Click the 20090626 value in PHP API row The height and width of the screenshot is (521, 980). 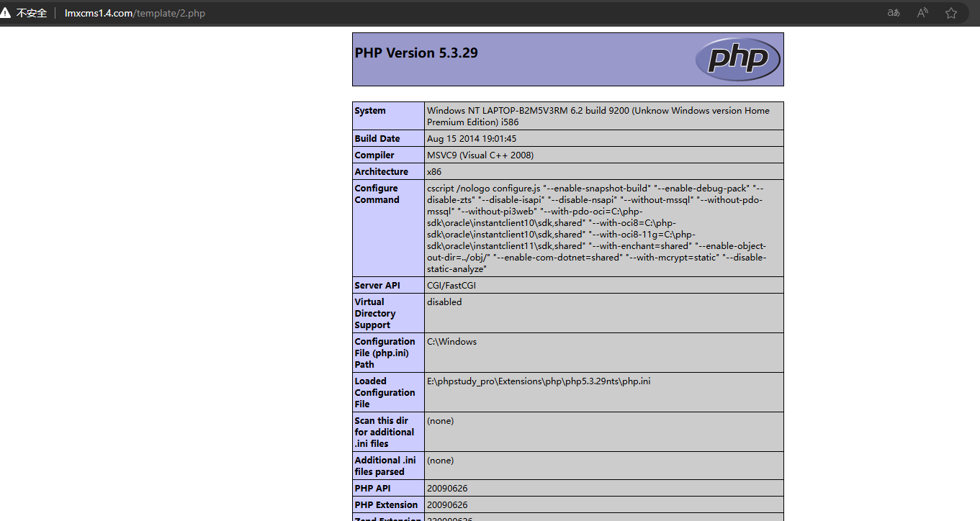[x=447, y=489]
